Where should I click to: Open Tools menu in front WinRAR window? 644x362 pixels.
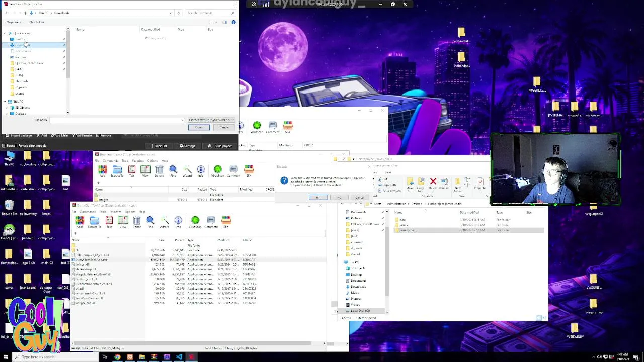coord(103,211)
